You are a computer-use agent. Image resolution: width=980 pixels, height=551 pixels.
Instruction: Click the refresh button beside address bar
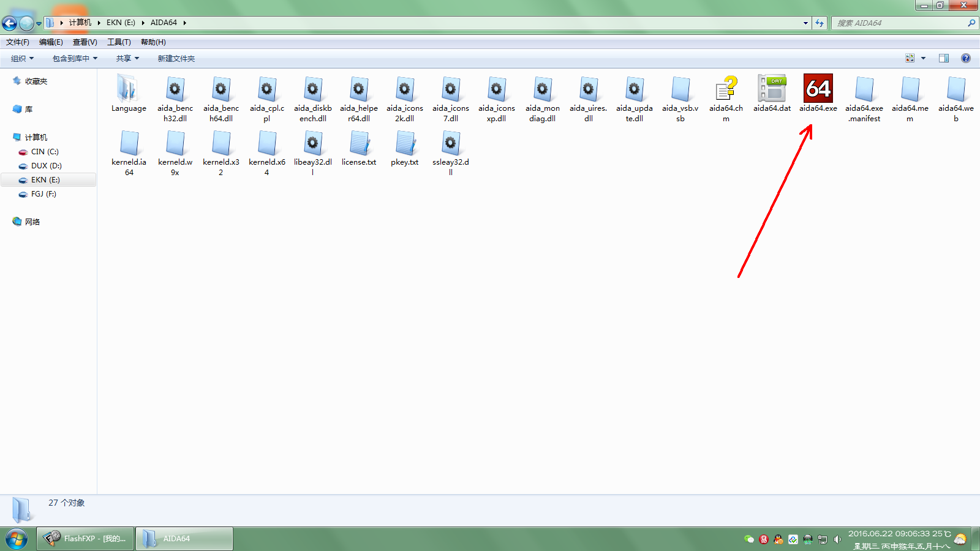point(820,23)
